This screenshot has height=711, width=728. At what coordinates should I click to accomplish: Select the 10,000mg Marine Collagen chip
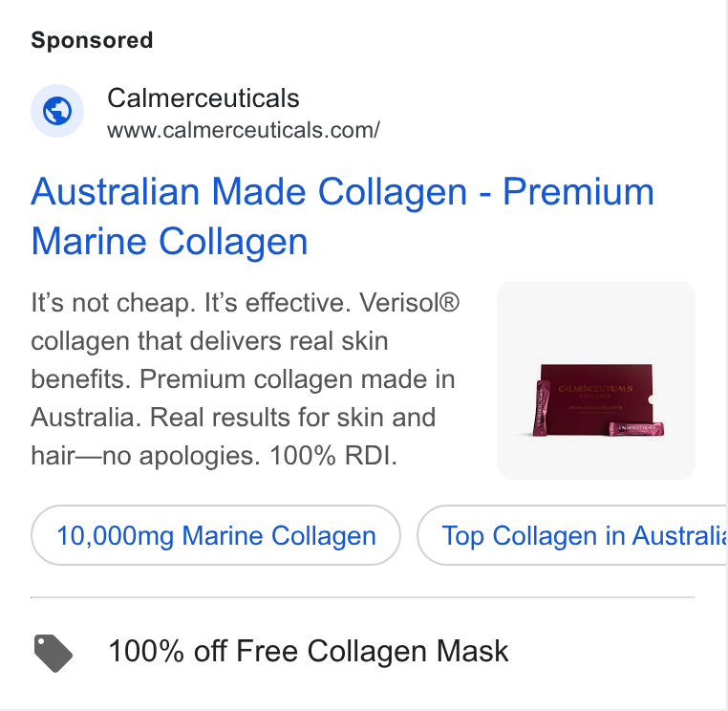click(x=216, y=535)
